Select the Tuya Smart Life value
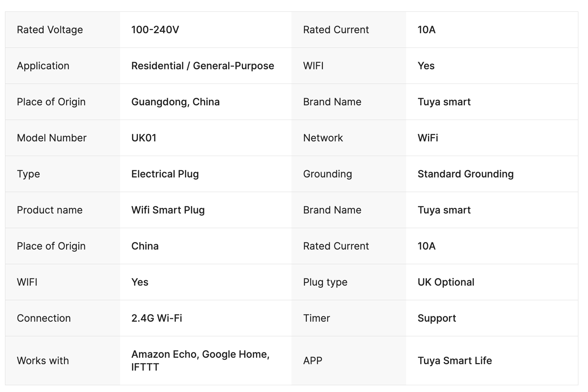This screenshot has width=588, height=392. coord(454,361)
